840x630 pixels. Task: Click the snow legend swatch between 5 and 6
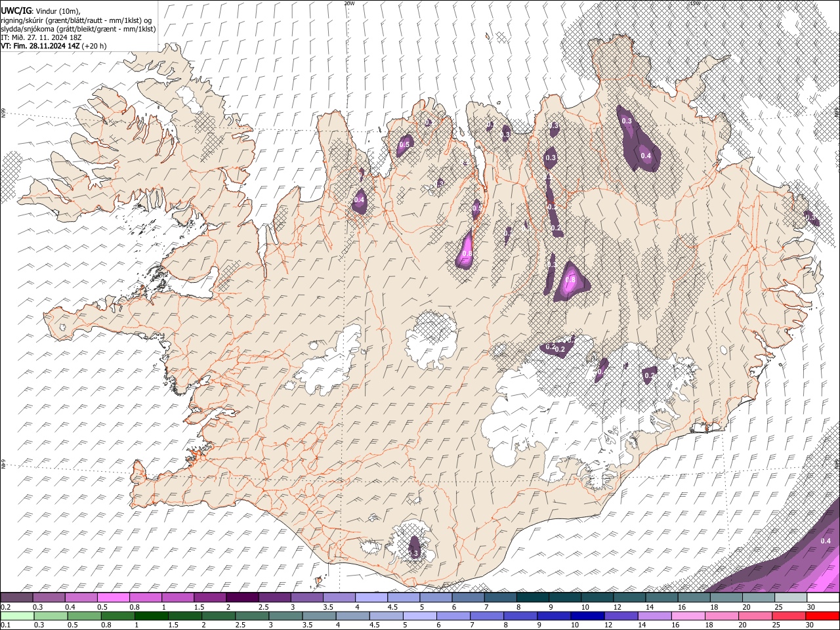[436, 598]
